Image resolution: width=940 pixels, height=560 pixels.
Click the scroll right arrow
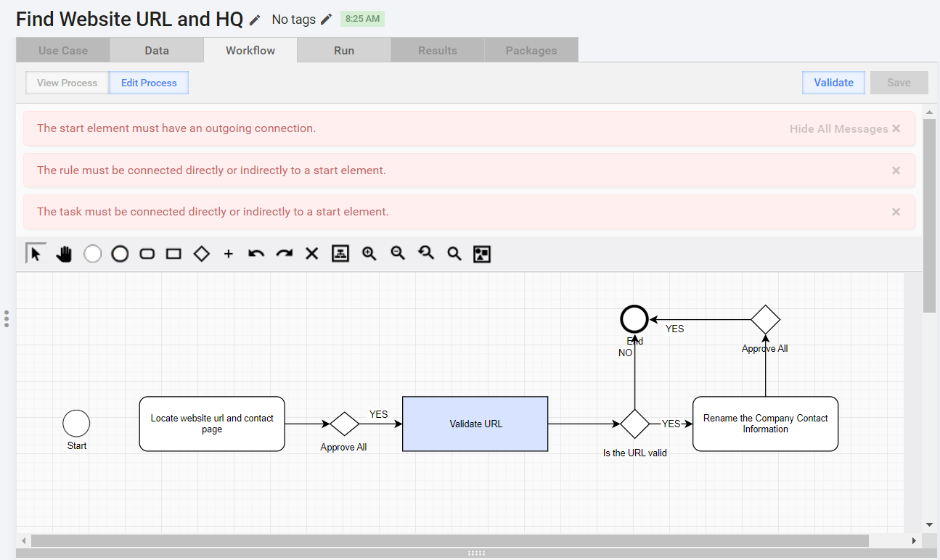(x=914, y=541)
